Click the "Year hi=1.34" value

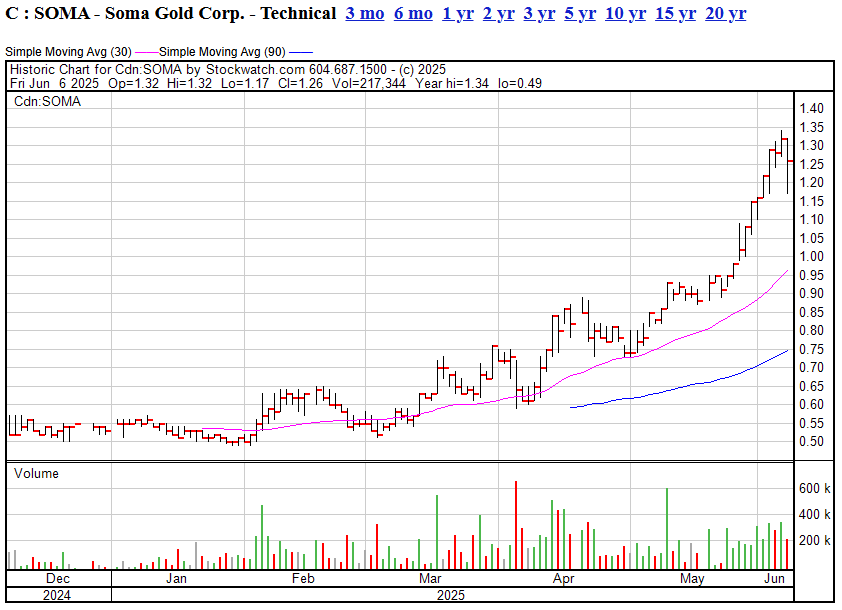click(x=452, y=84)
